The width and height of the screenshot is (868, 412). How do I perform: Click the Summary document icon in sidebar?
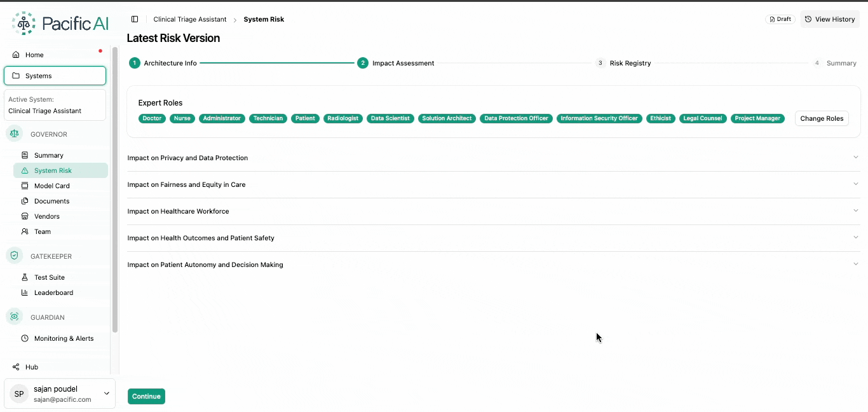coord(25,155)
